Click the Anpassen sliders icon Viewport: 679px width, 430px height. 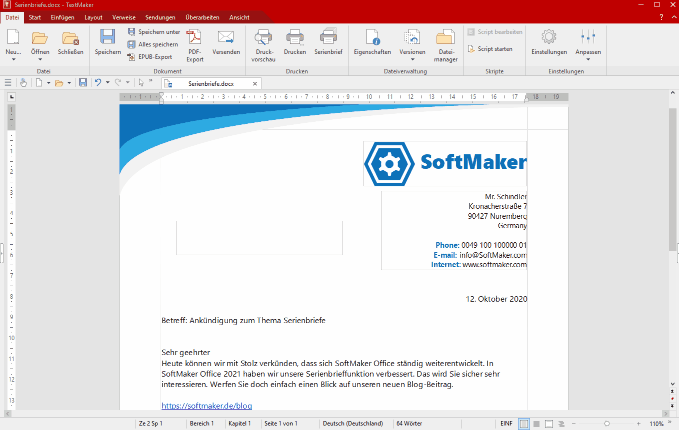[588, 37]
